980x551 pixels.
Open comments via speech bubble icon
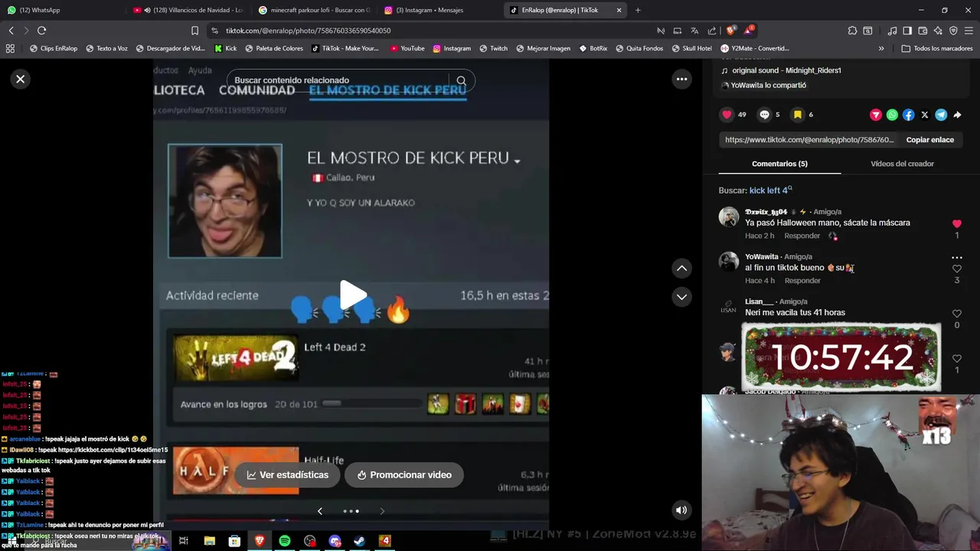(x=764, y=115)
